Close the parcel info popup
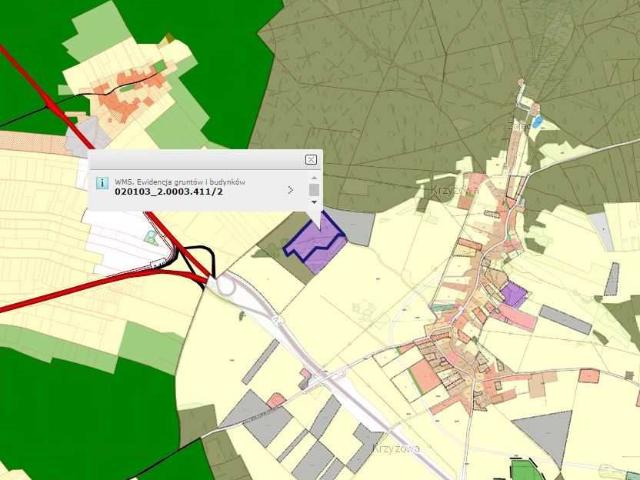Image resolution: width=640 pixels, height=480 pixels. (x=311, y=159)
